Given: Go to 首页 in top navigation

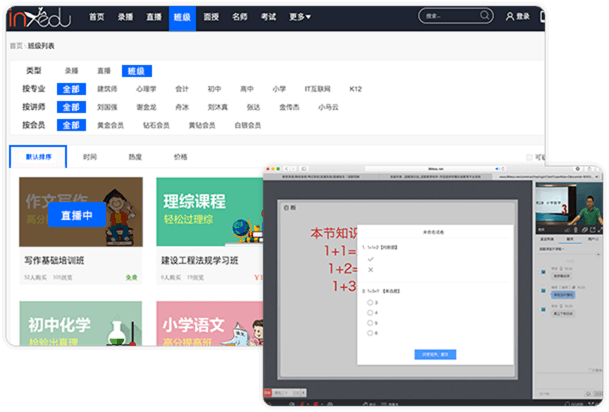Looking at the screenshot, I should [97, 17].
